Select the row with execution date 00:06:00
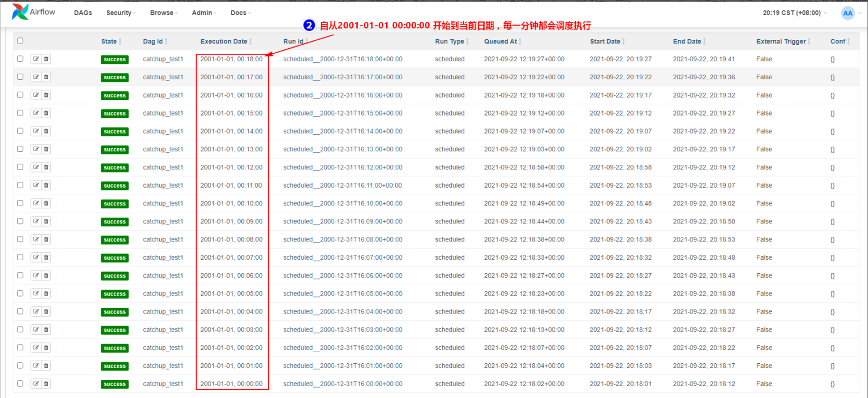Image resolution: width=868 pixels, height=398 pixels. click(20, 275)
